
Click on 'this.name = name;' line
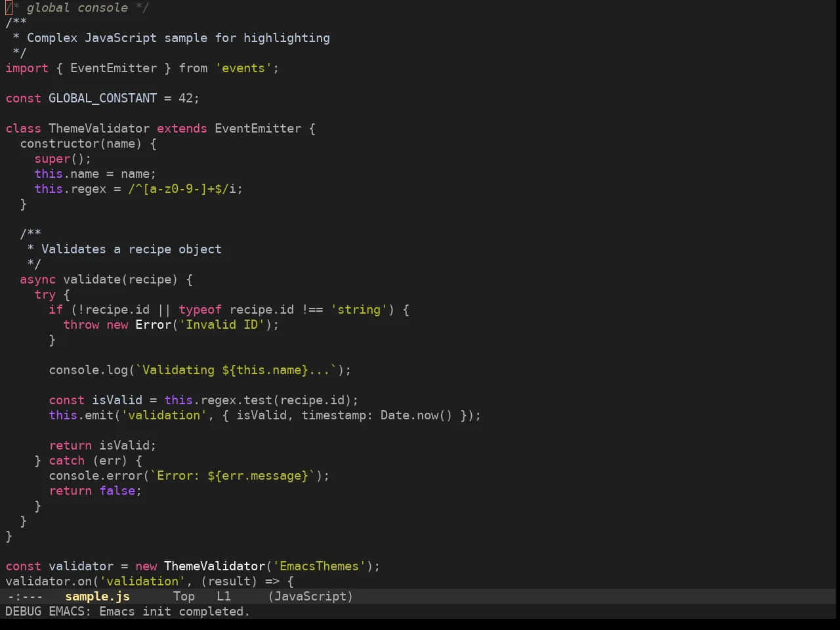(95, 174)
